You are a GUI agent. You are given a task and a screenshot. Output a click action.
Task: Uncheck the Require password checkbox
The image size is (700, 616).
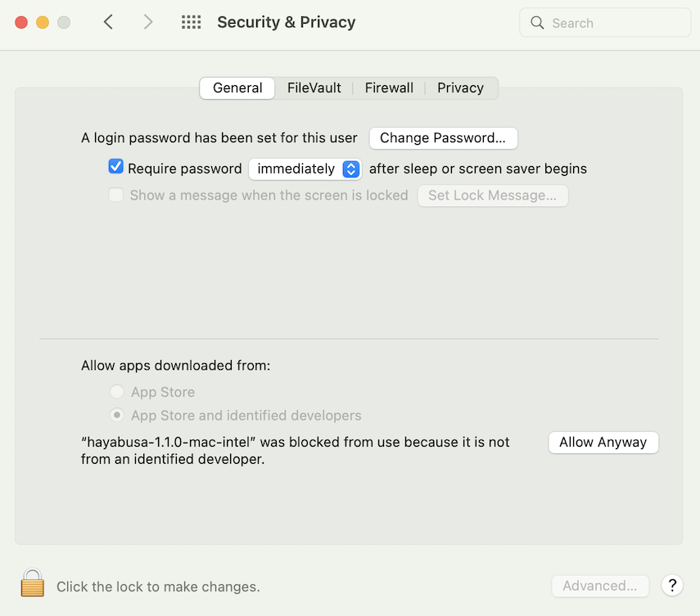[115, 167]
